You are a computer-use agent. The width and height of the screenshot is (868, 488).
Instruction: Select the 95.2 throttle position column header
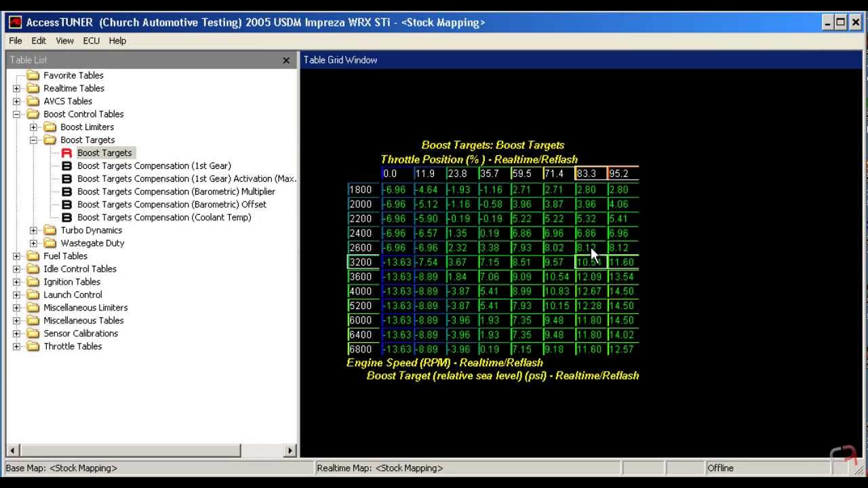pos(623,174)
